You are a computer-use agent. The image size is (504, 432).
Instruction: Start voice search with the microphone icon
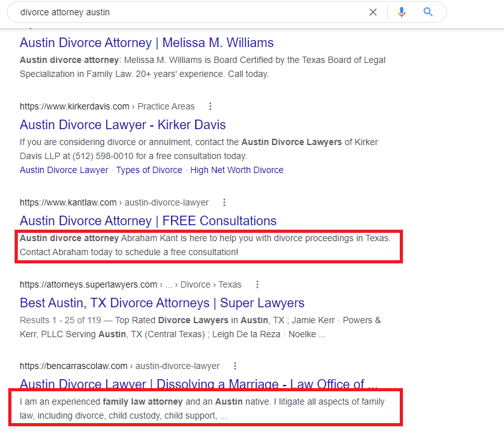402,12
